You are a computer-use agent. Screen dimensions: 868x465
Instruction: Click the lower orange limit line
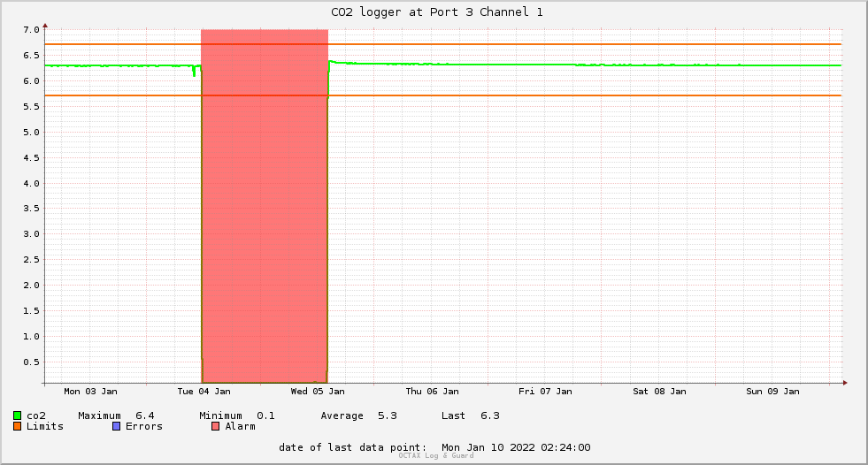click(443, 95)
